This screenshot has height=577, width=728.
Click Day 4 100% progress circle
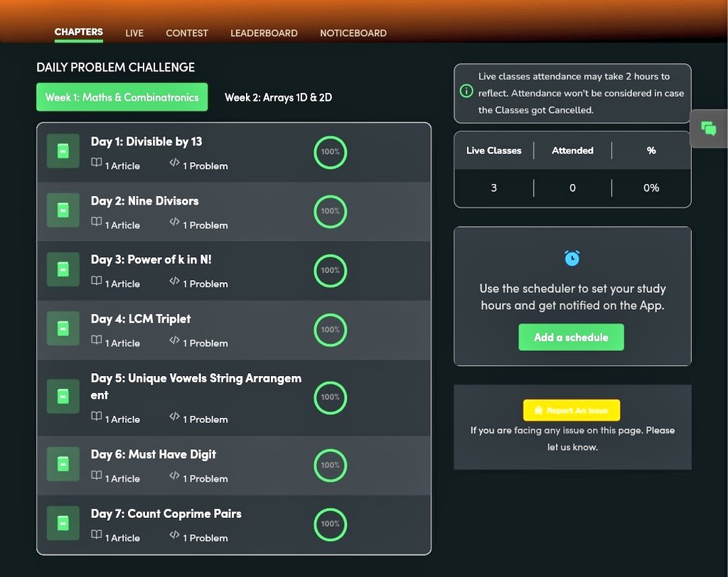(x=330, y=330)
